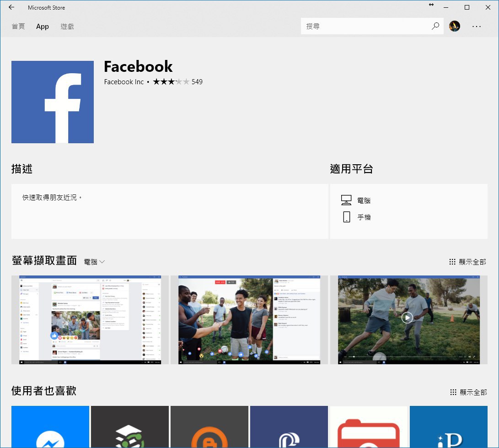Click play button on soccer screenshot
Image resolution: width=499 pixels, height=448 pixels.
(x=407, y=318)
